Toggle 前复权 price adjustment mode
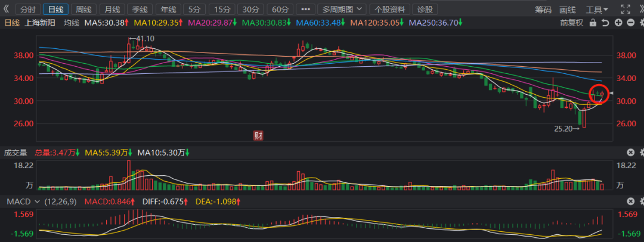The width and height of the screenshot is (644, 242). click(x=571, y=23)
